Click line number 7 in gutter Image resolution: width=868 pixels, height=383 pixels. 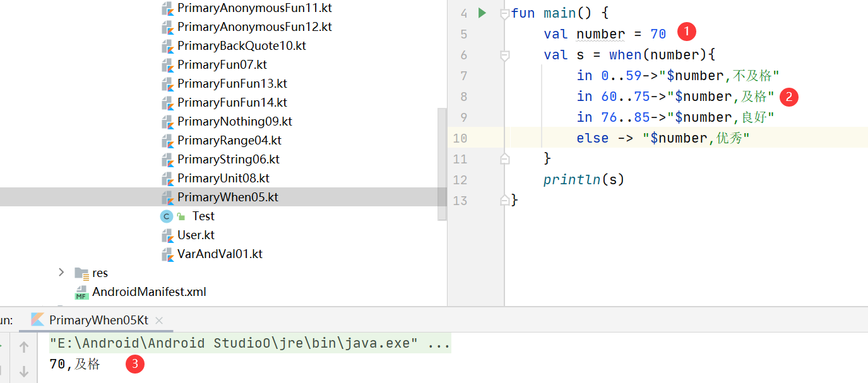point(464,76)
